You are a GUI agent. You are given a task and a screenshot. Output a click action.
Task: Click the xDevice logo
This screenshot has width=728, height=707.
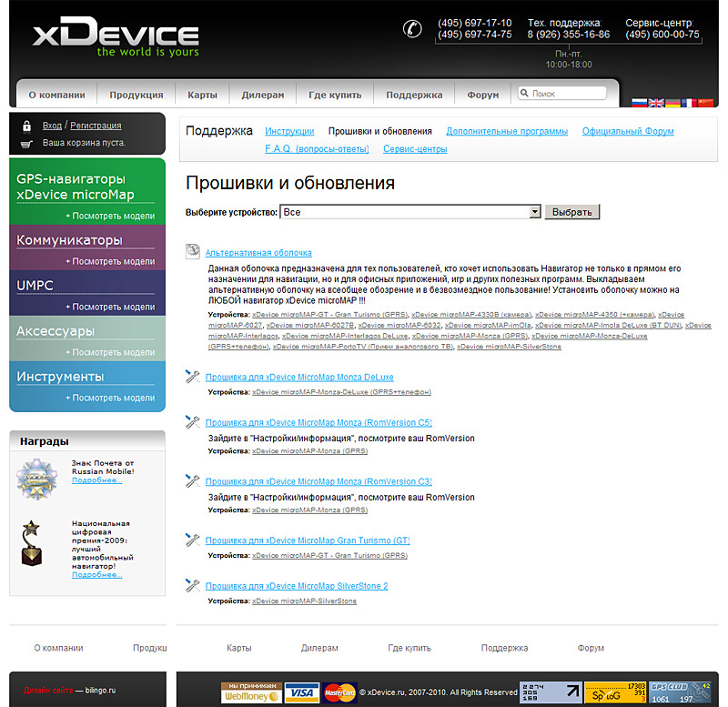(116, 36)
